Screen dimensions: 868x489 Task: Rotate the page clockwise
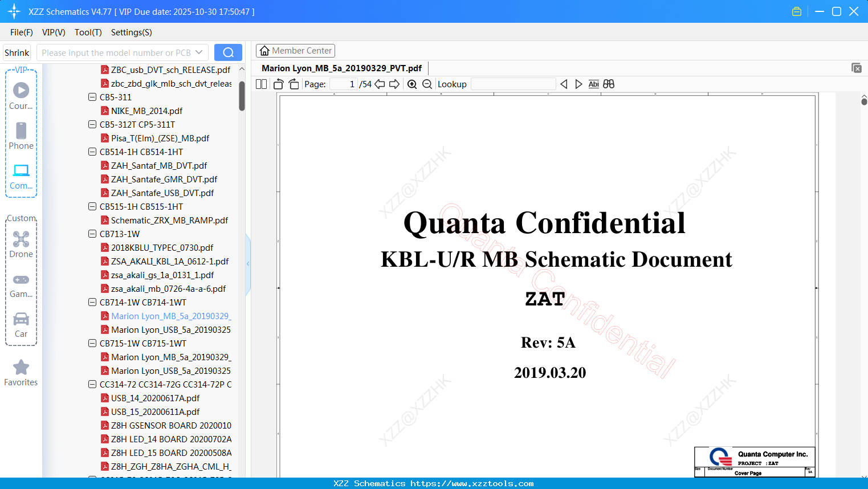(294, 84)
